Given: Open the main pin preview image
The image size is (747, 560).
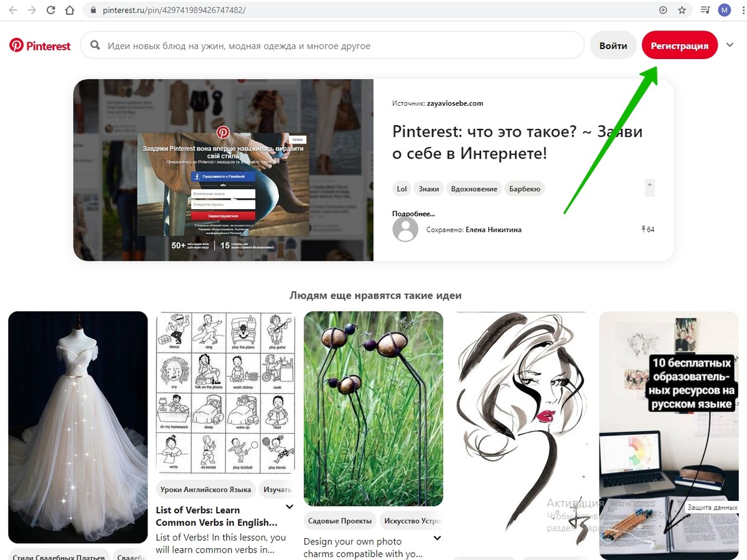Looking at the screenshot, I should click(223, 170).
